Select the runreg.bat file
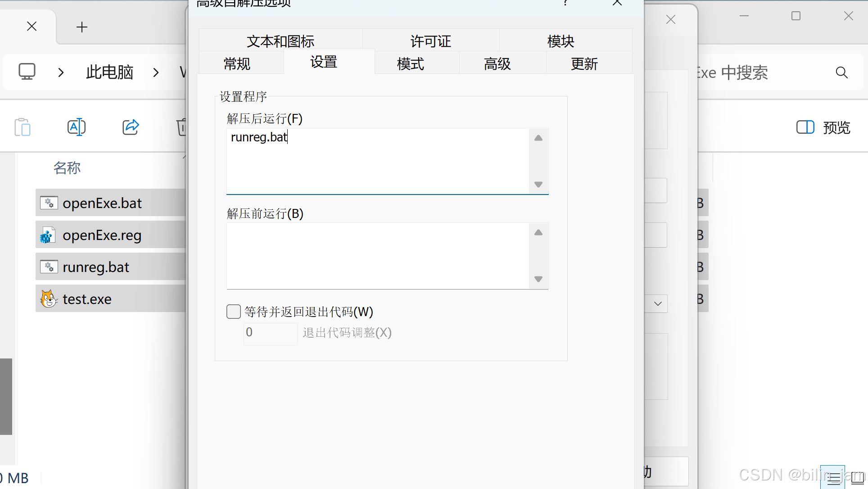 pos(96,267)
